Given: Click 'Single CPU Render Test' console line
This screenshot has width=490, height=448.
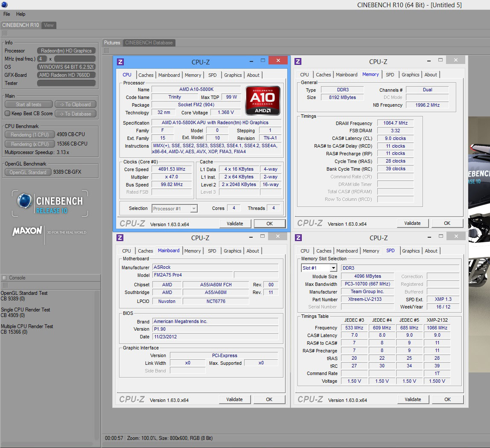Looking at the screenshot, I should pyautogui.click(x=25, y=310).
